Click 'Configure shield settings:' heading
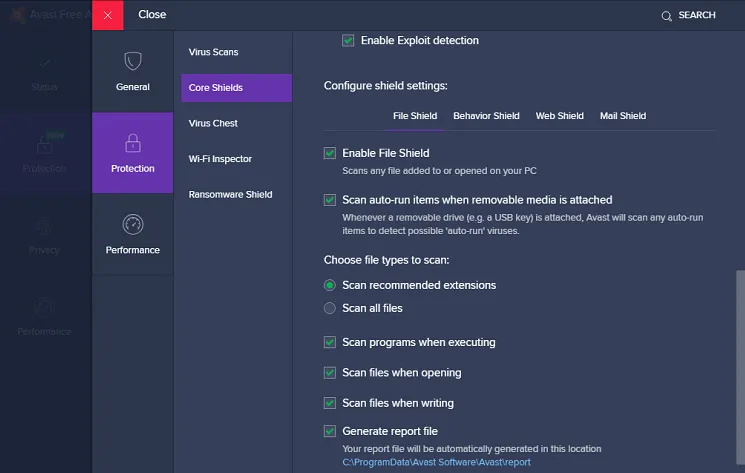 click(385, 86)
